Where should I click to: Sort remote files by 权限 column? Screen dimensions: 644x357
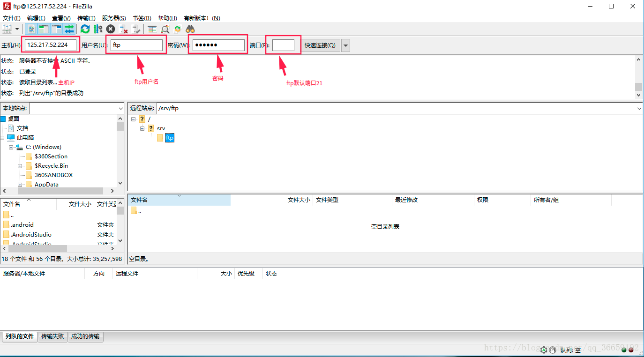502,200
